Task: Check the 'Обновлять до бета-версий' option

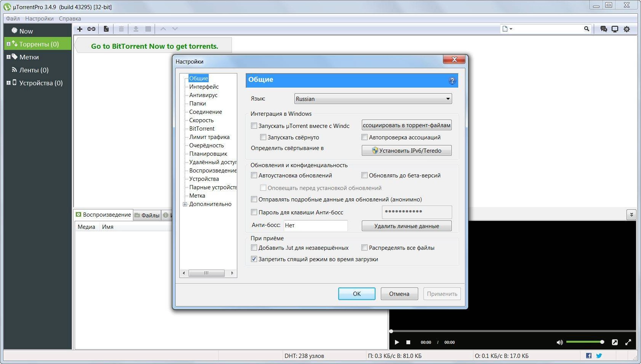Action: click(x=364, y=175)
